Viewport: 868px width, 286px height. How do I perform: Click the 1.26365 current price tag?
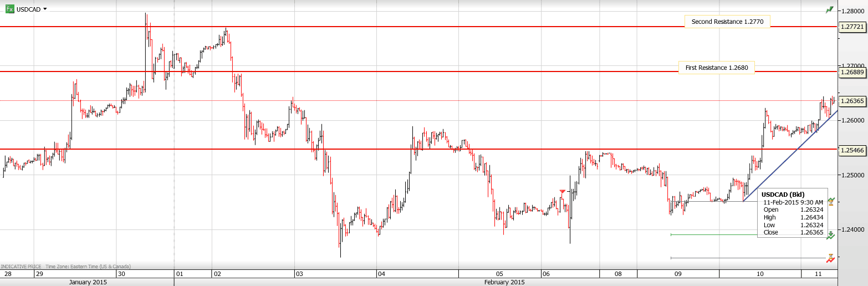(x=852, y=101)
